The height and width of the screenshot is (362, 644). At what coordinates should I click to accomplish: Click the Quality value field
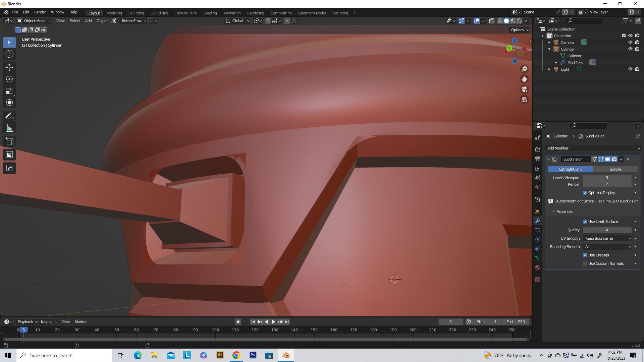(607, 230)
